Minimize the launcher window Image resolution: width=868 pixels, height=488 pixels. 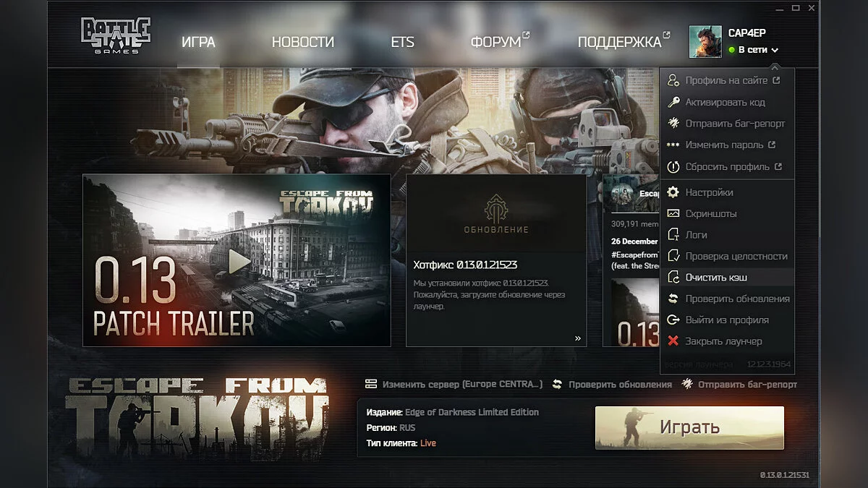(x=779, y=8)
